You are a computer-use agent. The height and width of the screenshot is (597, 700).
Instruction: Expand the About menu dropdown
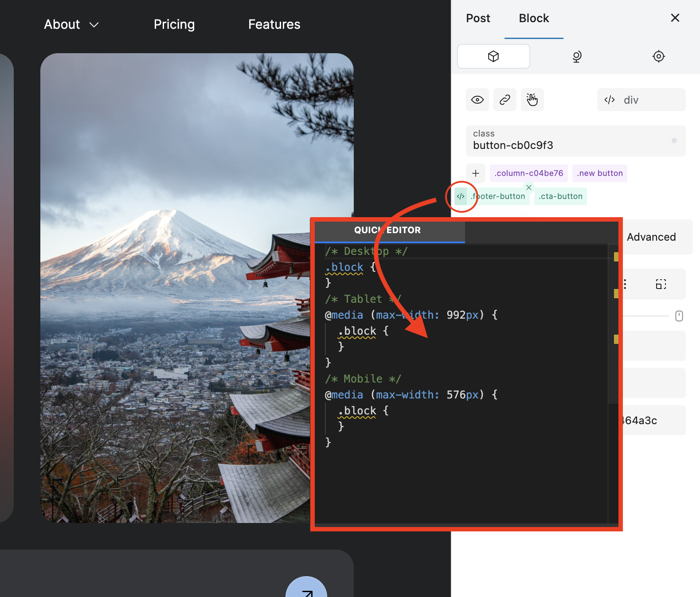pyautogui.click(x=71, y=24)
